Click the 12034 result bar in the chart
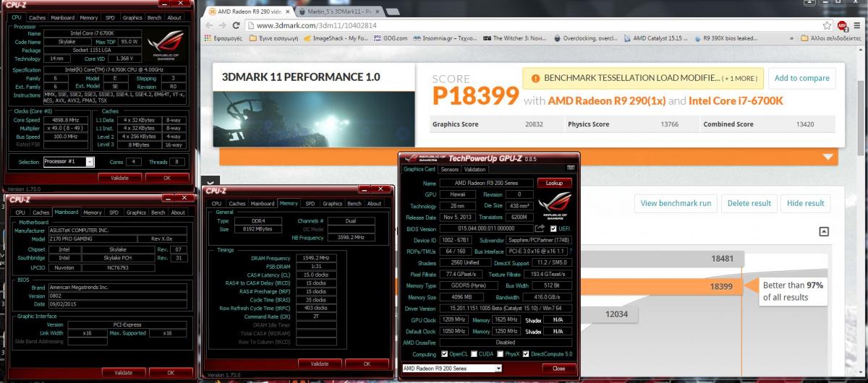This screenshot has width=868, height=383. point(610,314)
